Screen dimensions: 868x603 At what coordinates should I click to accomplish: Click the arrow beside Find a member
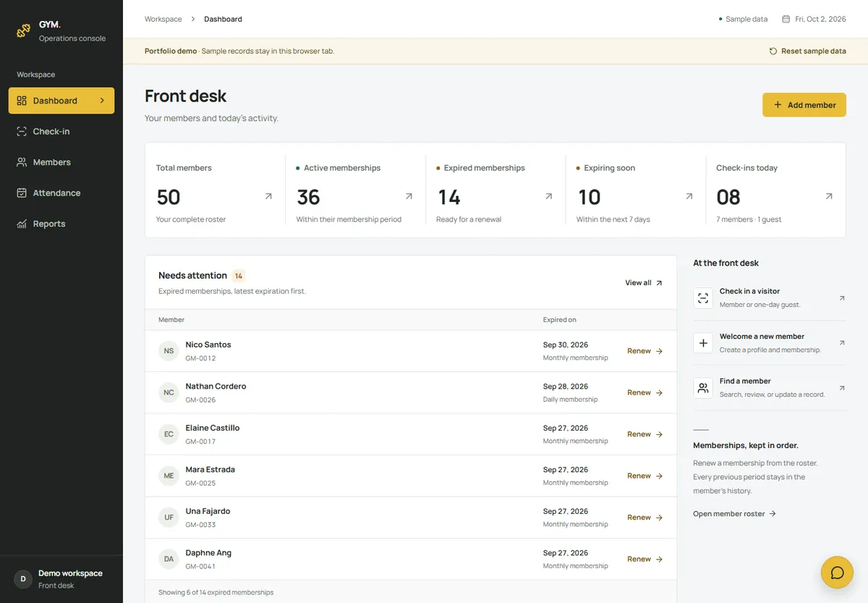(x=841, y=387)
